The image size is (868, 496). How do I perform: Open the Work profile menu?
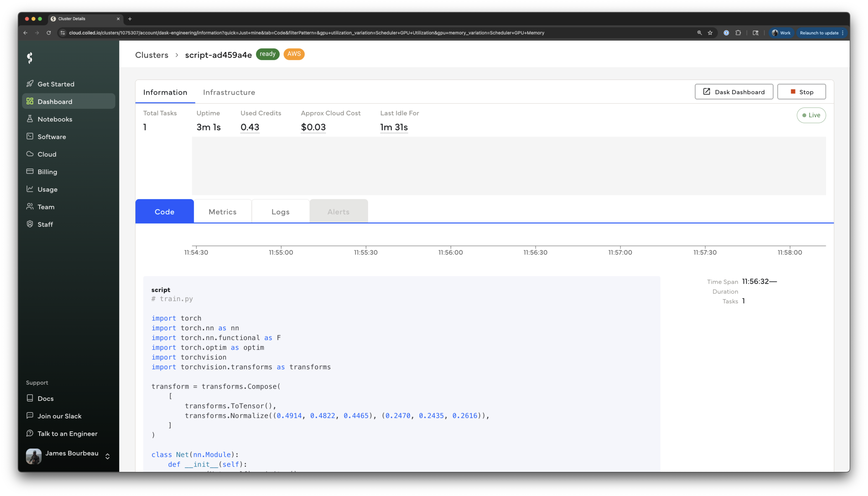pos(781,33)
